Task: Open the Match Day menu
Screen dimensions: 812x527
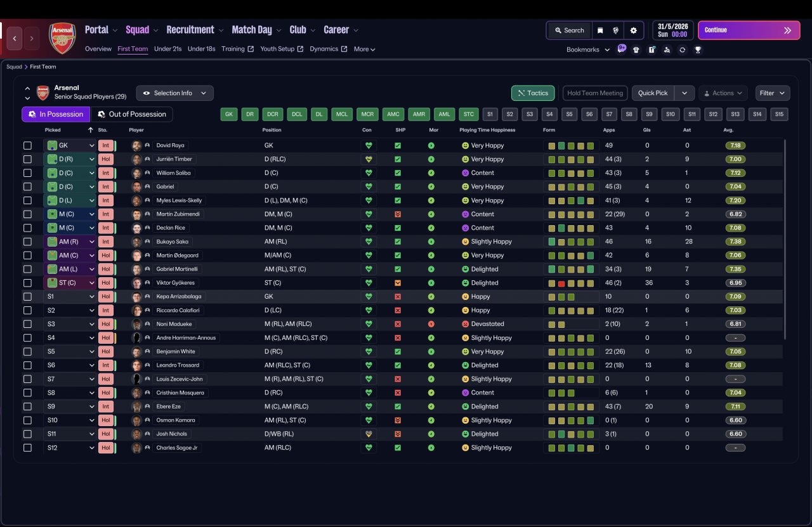Action: pyautogui.click(x=257, y=30)
